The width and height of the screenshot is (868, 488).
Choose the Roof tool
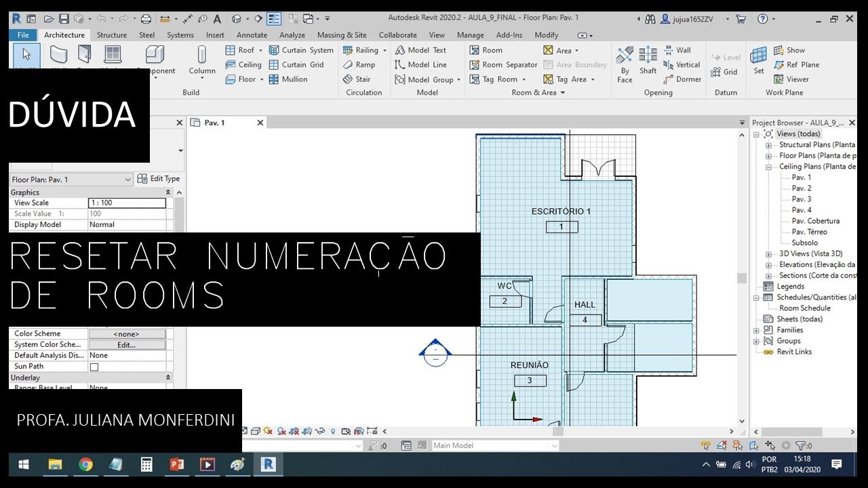coord(239,50)
